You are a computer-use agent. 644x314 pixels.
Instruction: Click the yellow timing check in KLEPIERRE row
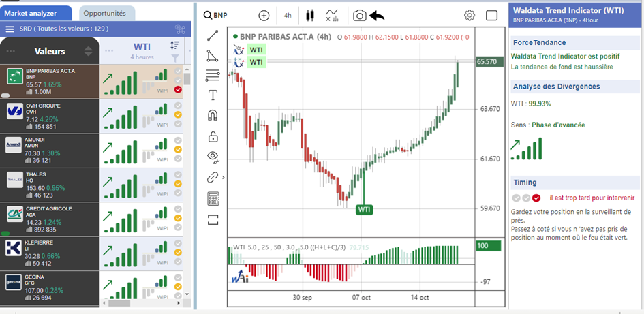click(x=178, y=253)
